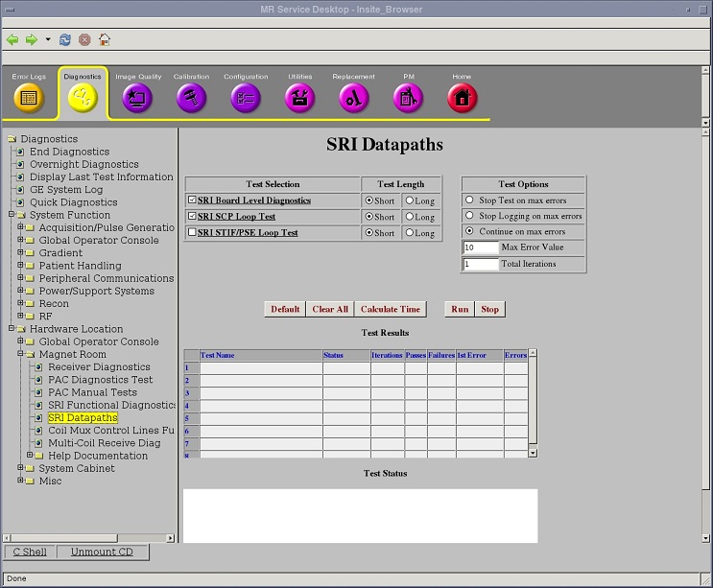Open the Calibration tool icon
Screen dimensions: 713x588
coord(191,97)
